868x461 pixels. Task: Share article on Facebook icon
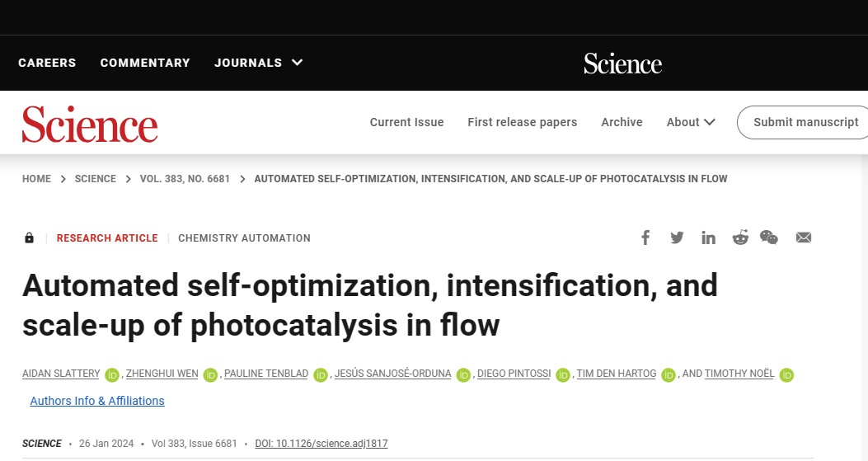pos(645,238)
